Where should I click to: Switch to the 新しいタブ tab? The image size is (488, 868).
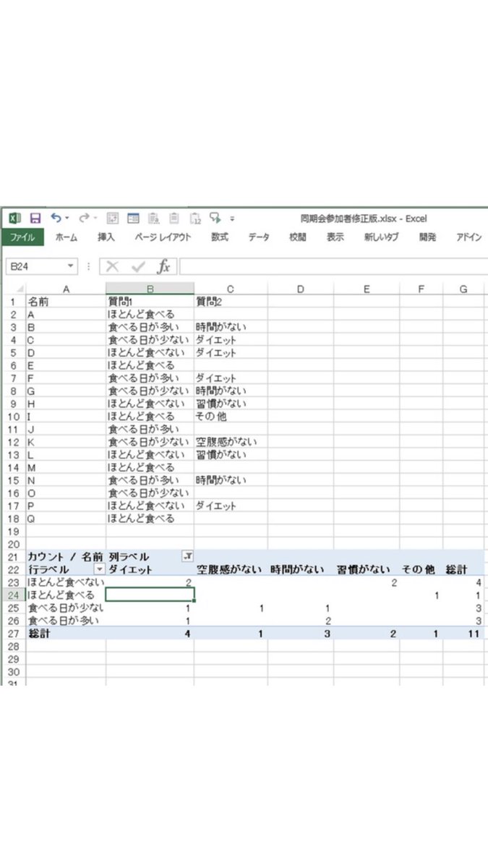[381, 237]
